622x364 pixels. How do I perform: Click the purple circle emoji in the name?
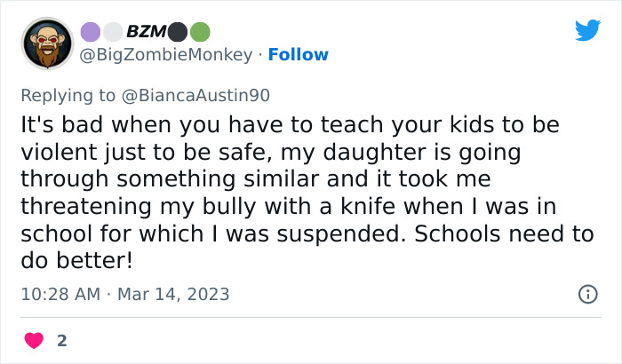point(91,32)
